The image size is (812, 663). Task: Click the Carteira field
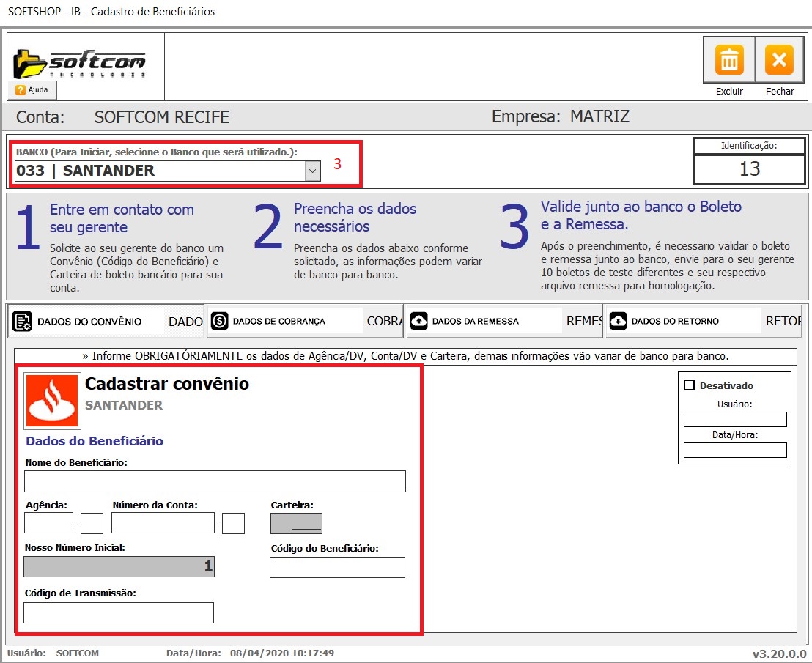click(x=296, y=523)
